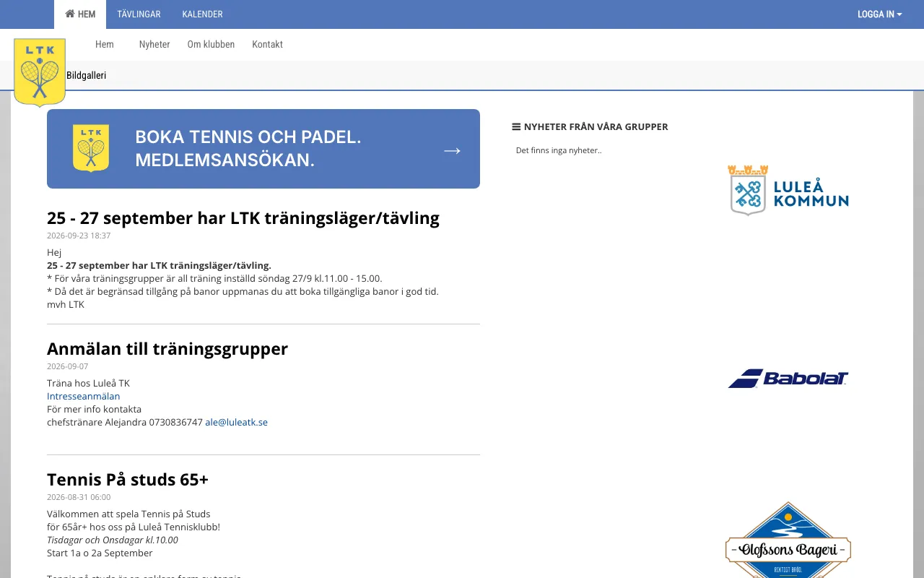Open the 25 - 27 september träningsläger headline
The image size is (924, 578).
click(243, 217)
